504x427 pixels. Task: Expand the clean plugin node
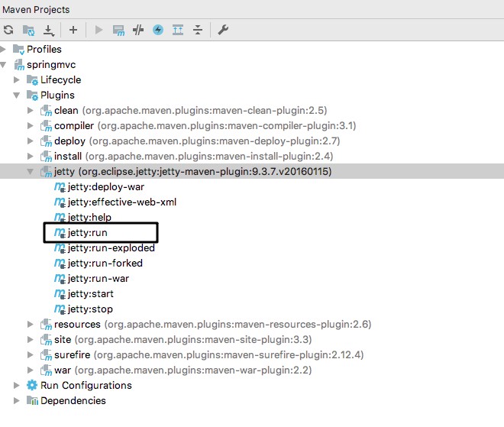(x=31, y=110)
